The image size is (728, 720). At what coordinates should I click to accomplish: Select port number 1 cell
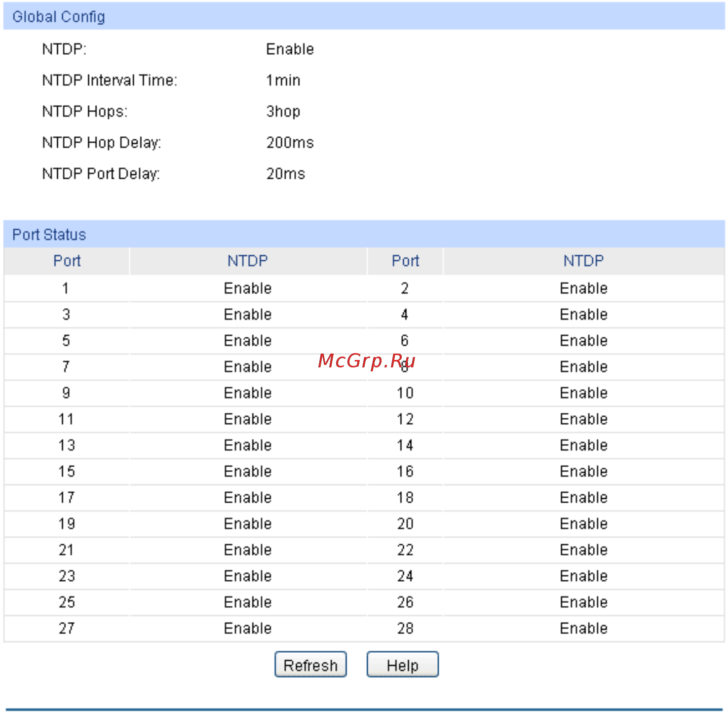click(x=67, y=288)
